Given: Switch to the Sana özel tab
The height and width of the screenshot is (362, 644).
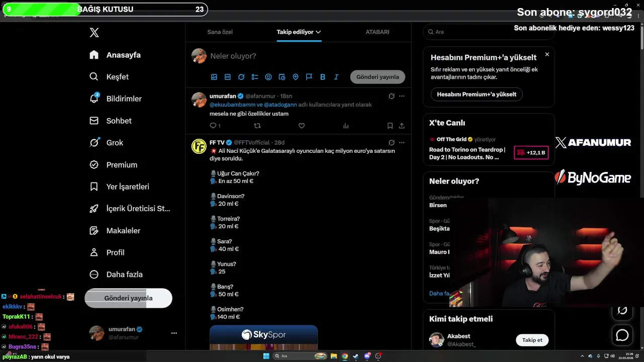Looking at the screenshot, I should [220, 32].
